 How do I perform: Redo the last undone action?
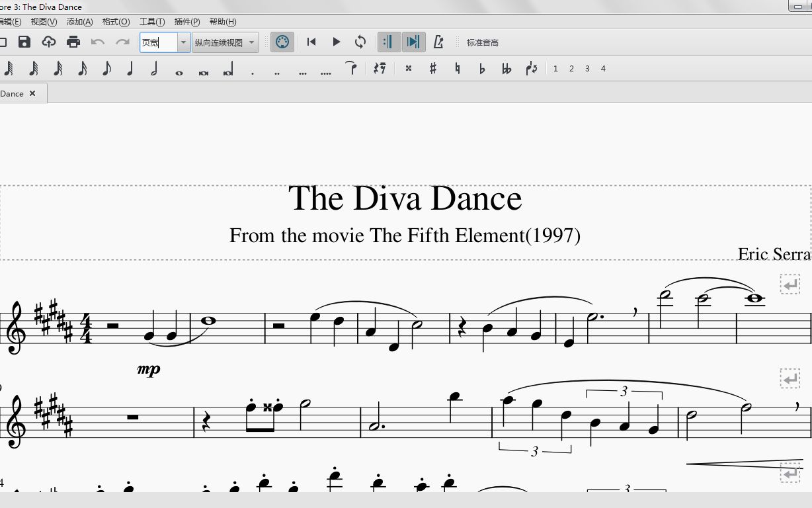(x=122, y=42)
